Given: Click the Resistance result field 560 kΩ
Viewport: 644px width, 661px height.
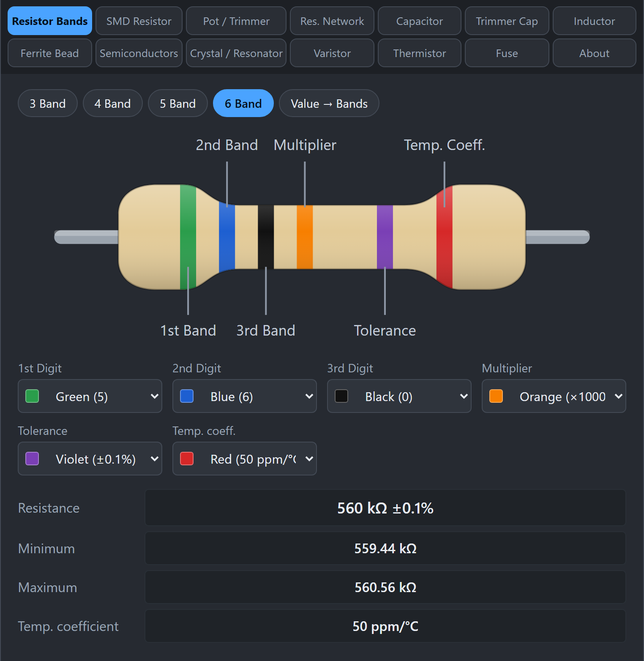Looking at the screenshot, I should [x=385, y=508].
